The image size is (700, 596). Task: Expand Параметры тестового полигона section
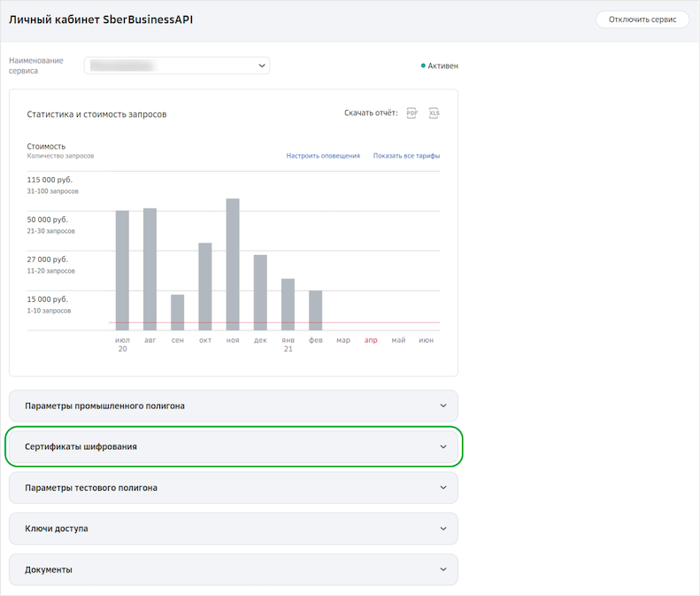tap(234, 487)
